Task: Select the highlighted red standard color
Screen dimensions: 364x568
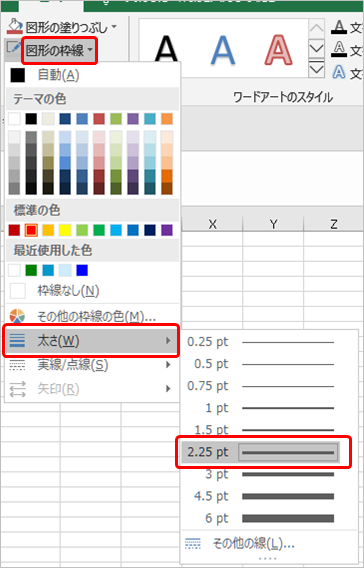Action: (31, 230)
